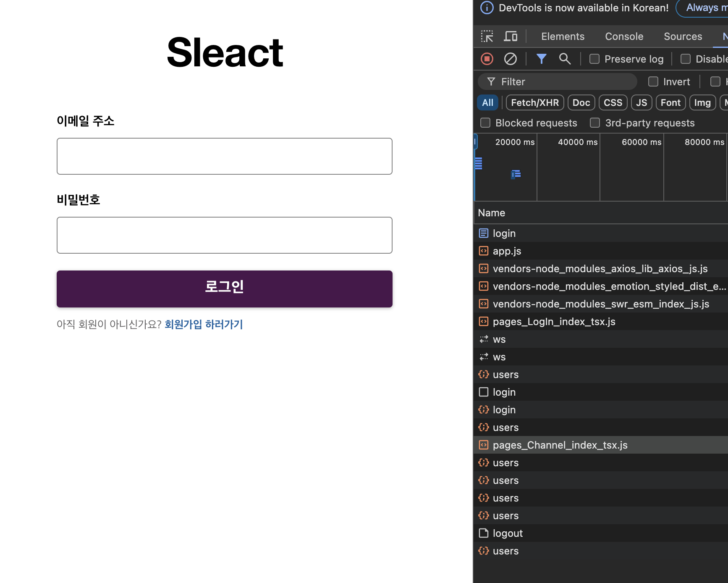
Task: Enable the Blocked requests checkbox
Action: click(485, 123)
